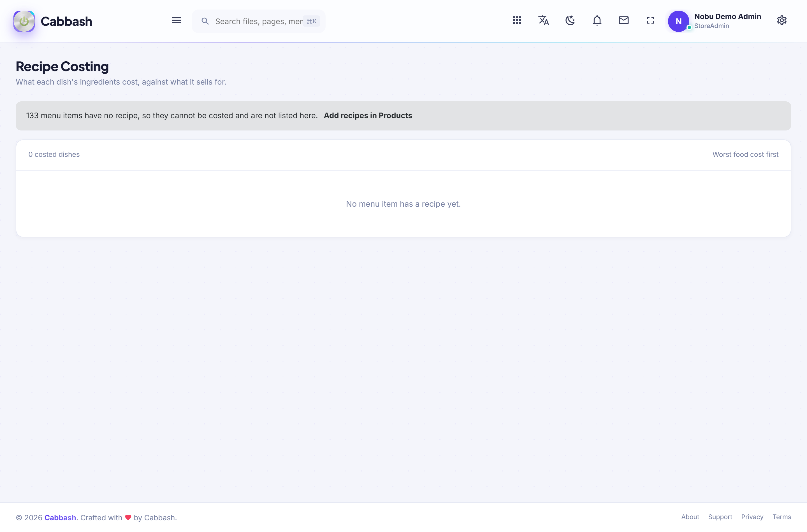Viewport: 807px width, 532px height.
Task: Open the Privacy footer link
Action: coord(752,517)
